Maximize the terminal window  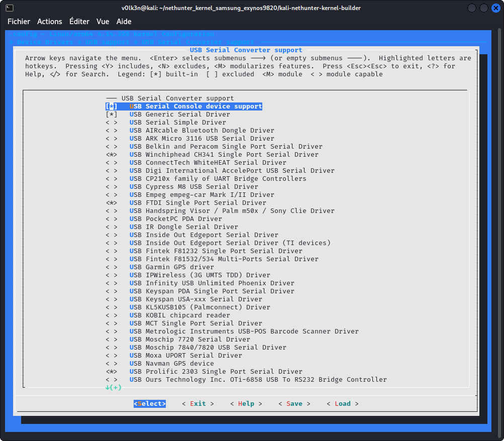(x=483, y=9)
